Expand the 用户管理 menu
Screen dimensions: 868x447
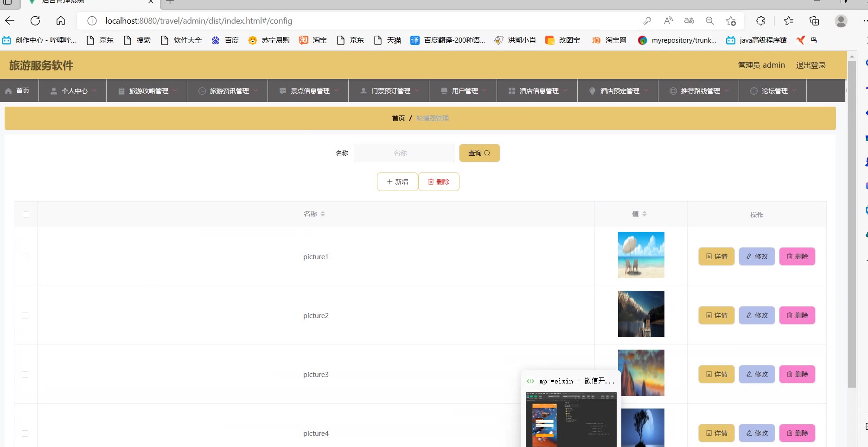coord(463,91)
